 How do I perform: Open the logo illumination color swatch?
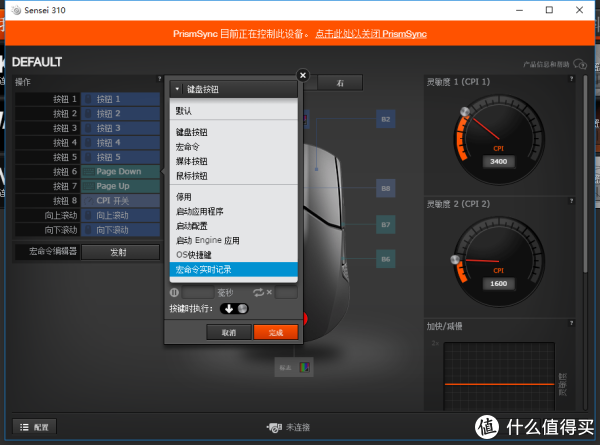tap(304, 368)
